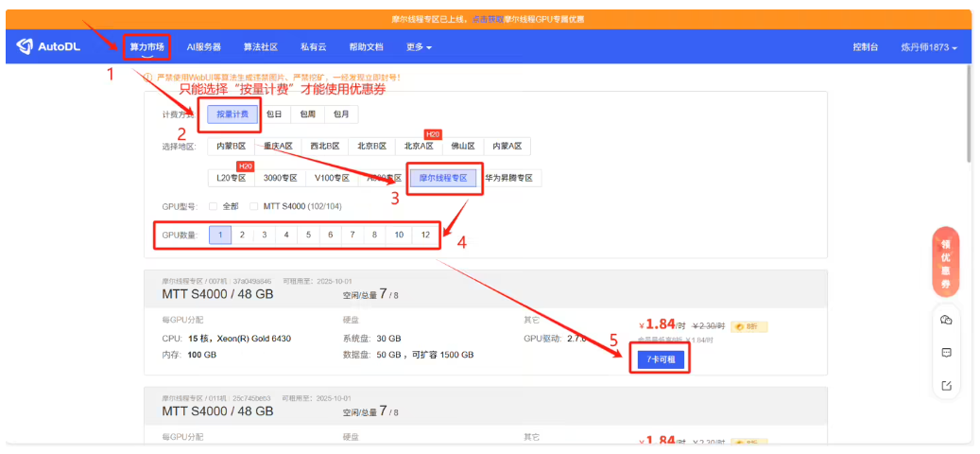Choose the 佛山区 region
This screenshot has width=980, height=454.
463,147
